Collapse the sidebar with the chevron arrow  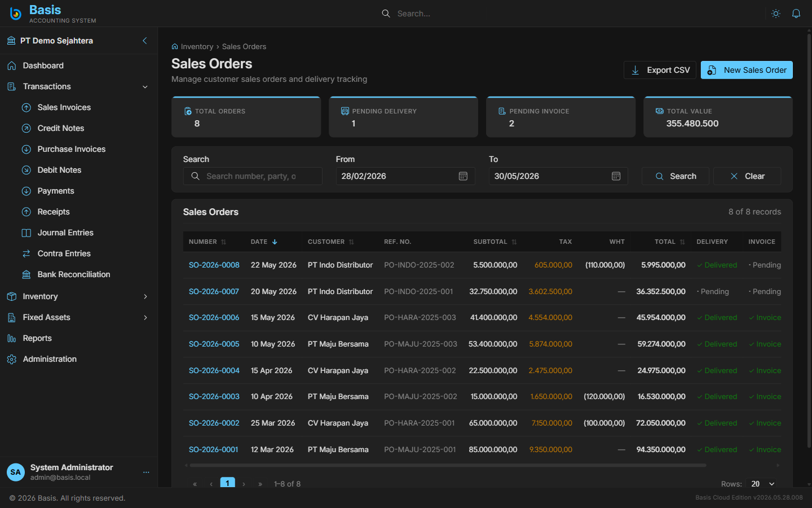pyautogui.click(x=145, y=41)
